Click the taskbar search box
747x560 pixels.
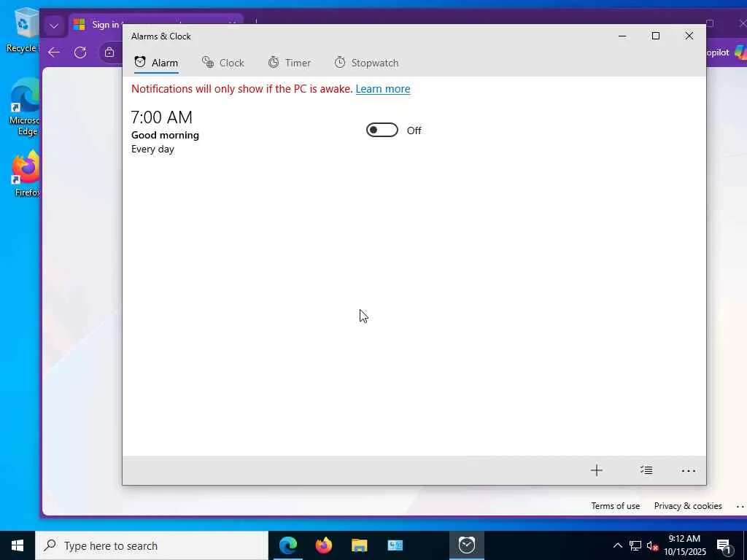tap(152, 545)
